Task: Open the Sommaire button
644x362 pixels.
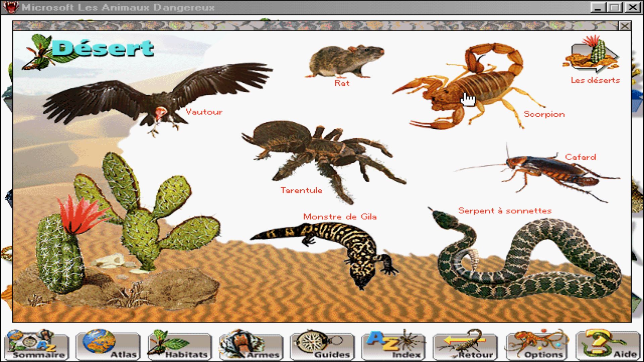Action: (37, 345)
